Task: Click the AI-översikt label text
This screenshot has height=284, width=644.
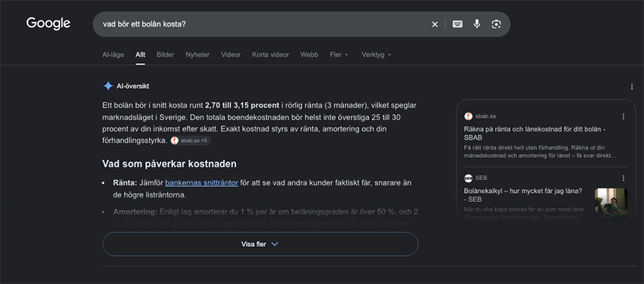Action: click(133, 86)
